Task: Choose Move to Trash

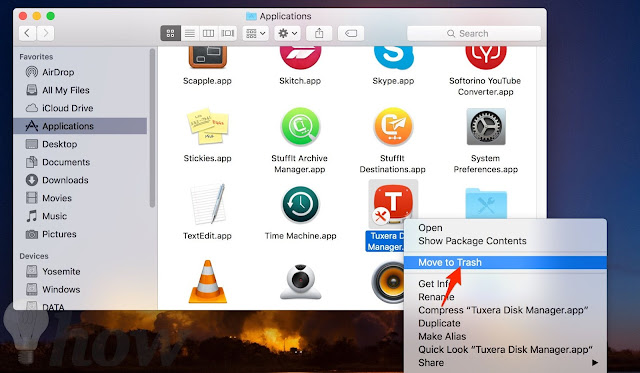Action: pos(505,262)
